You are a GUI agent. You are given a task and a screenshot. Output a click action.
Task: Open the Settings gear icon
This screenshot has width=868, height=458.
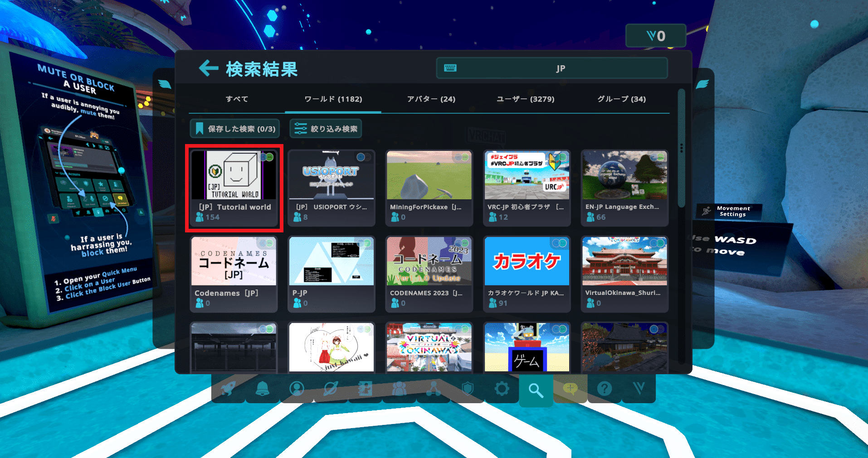[502, 389]
